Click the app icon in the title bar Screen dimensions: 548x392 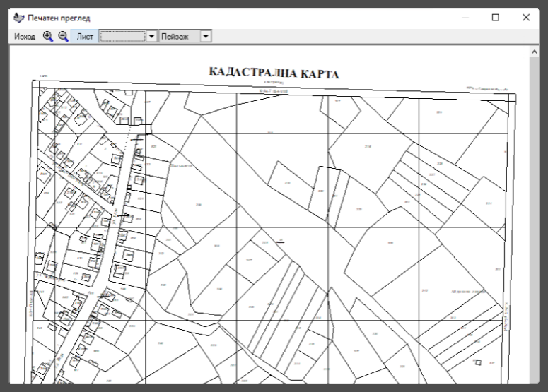tap(18, 17)
